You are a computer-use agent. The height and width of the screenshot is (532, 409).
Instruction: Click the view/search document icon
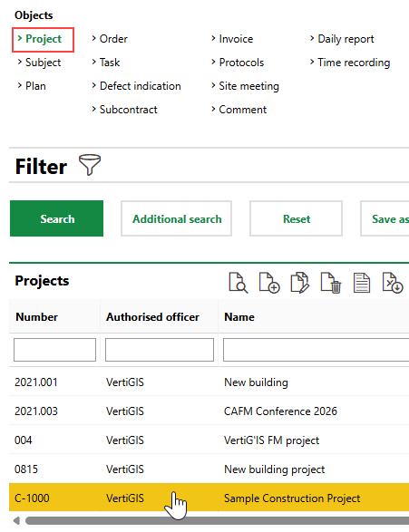pos(239,282)
